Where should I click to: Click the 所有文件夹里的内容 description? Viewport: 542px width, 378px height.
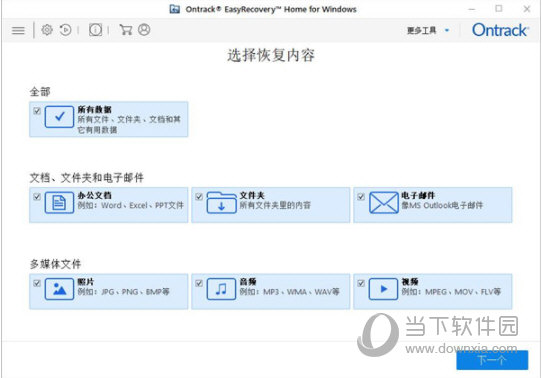pos(275,205)
